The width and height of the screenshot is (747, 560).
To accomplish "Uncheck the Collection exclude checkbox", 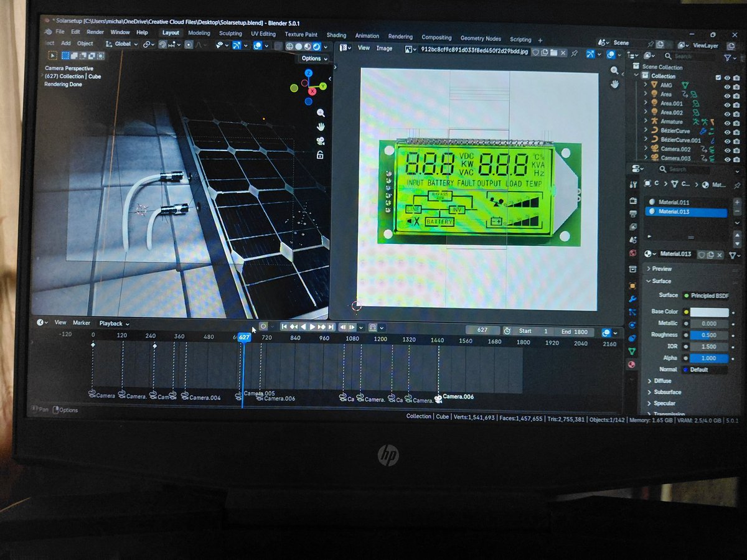I will [718, 77].
